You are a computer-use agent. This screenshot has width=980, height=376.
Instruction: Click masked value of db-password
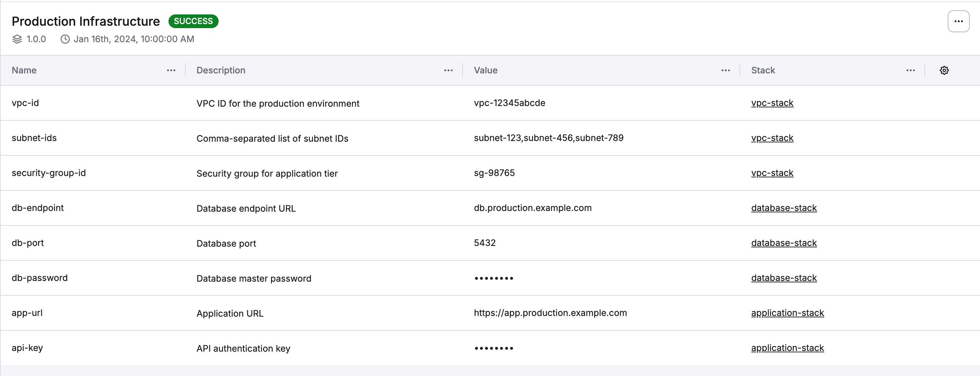click(493, 278)
